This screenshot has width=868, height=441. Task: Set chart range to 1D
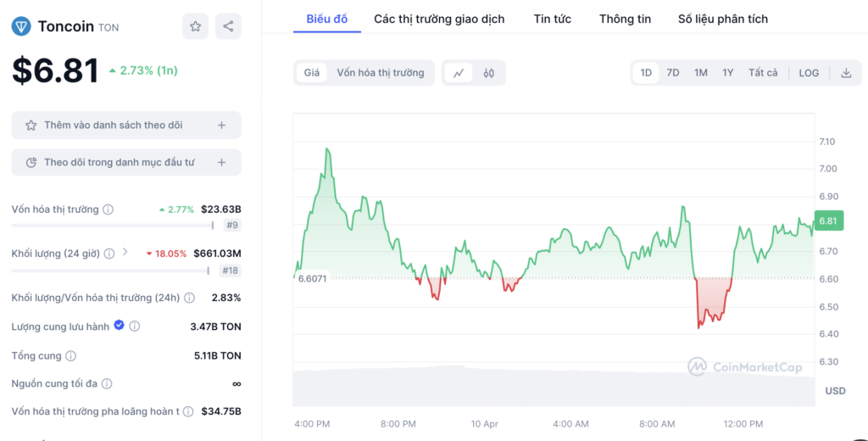click(x=645, y=73)
